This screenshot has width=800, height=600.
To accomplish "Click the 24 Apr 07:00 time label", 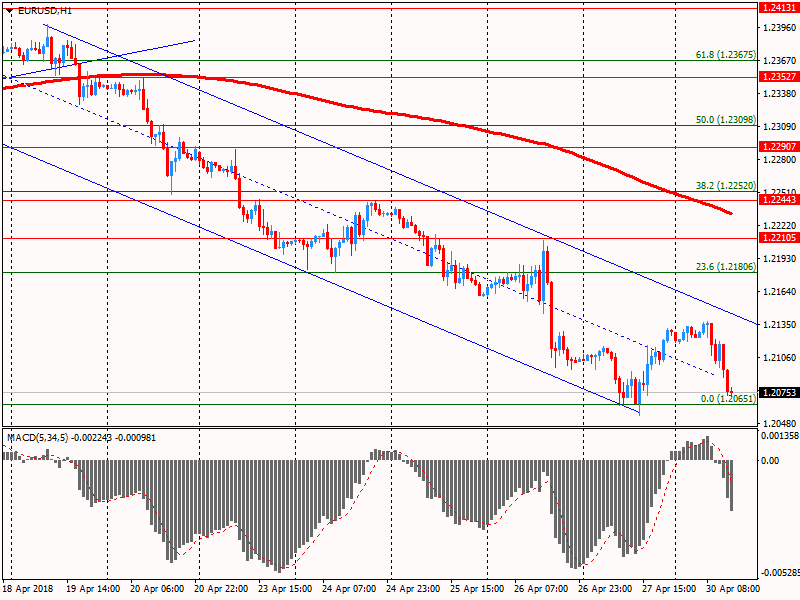I will point(349,589).
